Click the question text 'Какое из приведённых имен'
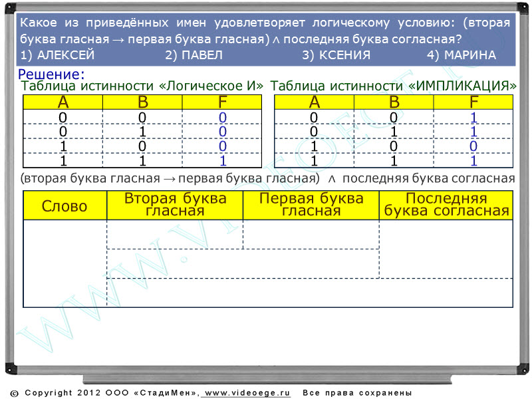Viewport: 532px width, 399px height. [113, 23]
